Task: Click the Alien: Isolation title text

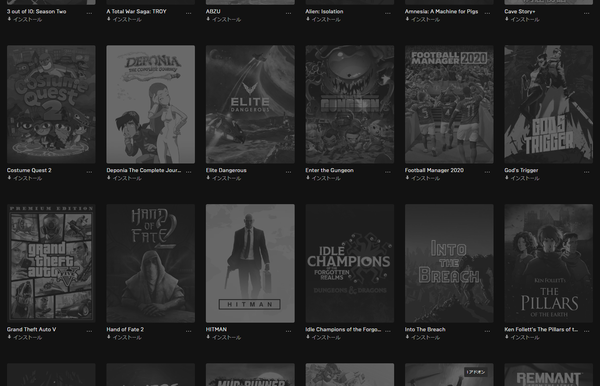Action: [324, 11]
